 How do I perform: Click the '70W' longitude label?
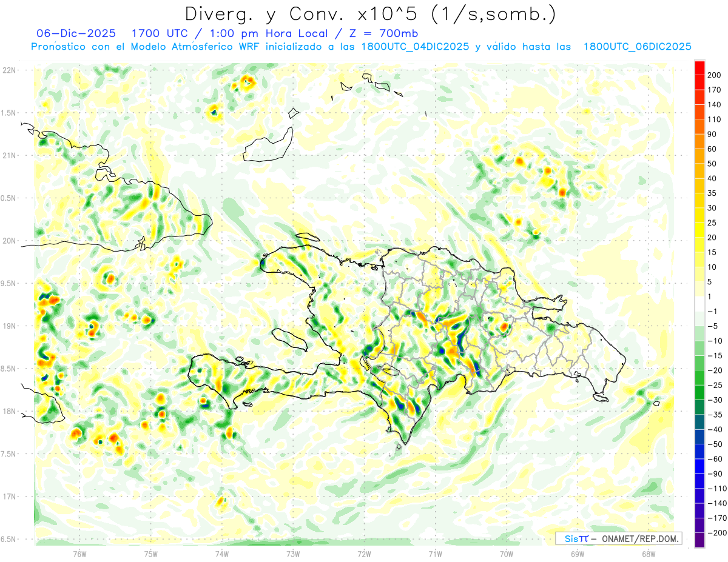pyautogui.click(x=507, y=554)
